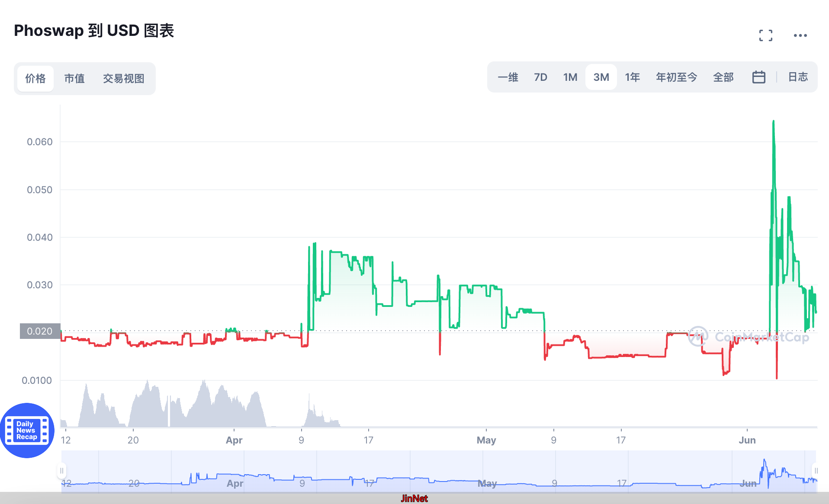Open fullscreen chart view icon
Screen dimensions: 829x504
coord(765,35)
